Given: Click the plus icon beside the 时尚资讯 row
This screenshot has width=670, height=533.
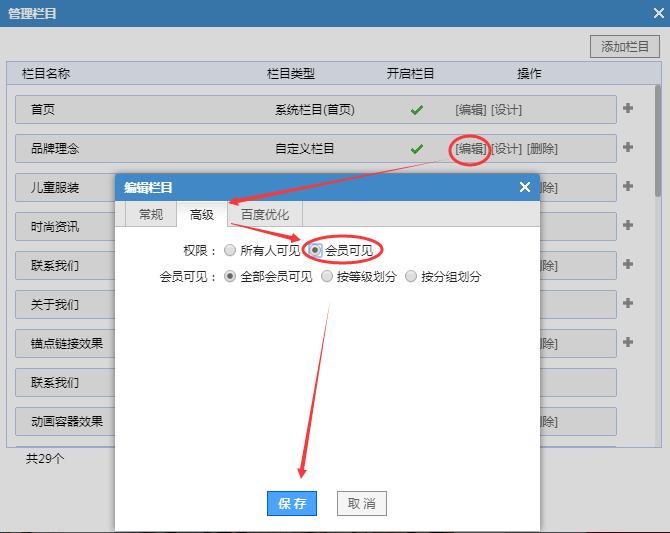Looking at the screenshot, I should (x=628, y=225).
